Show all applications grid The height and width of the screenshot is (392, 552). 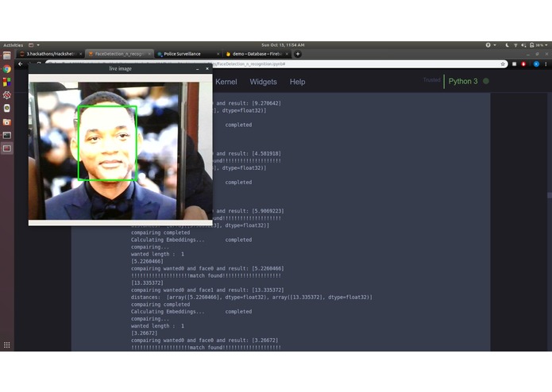pyautogui.click(x=6, y=345)
